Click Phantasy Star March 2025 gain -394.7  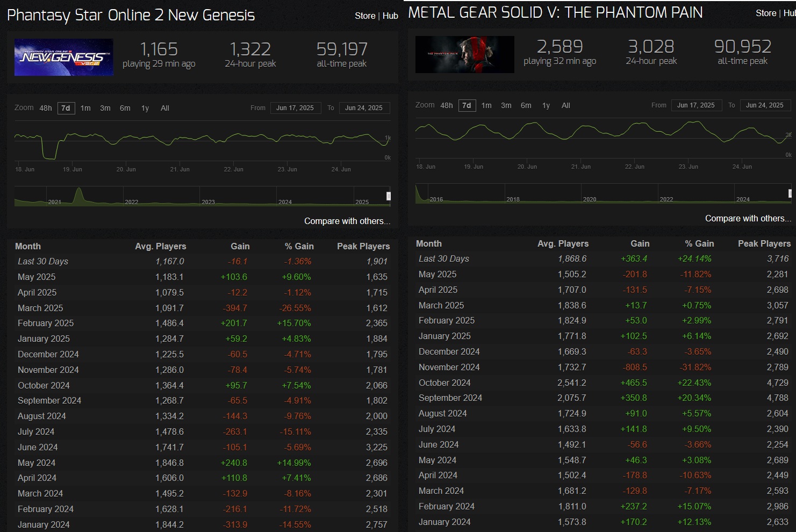235,308
